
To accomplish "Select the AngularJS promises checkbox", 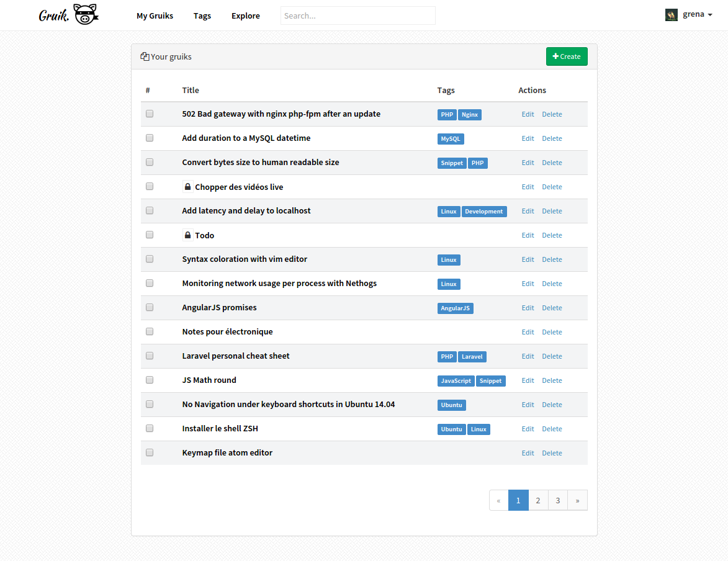I will [x=150, y=307].
